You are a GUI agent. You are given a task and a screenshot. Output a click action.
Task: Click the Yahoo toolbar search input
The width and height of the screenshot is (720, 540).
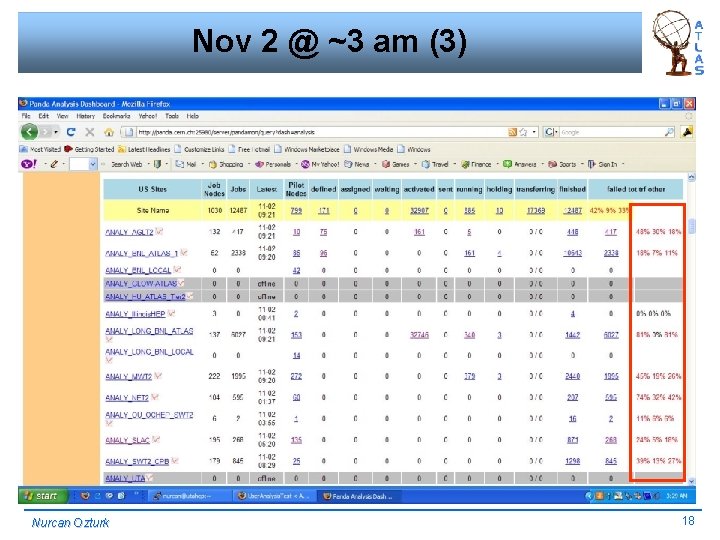point(79,164)
